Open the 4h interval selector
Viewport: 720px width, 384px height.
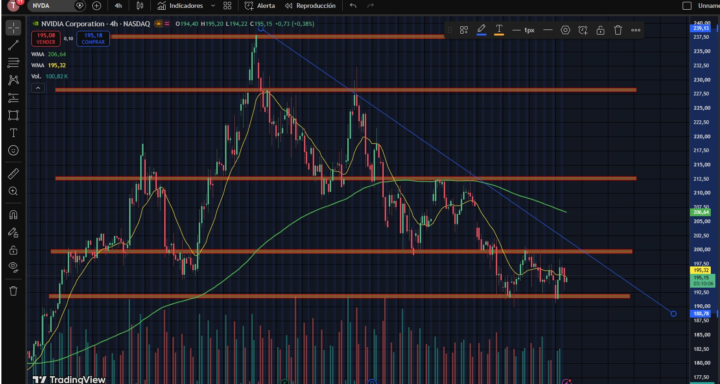118,6
